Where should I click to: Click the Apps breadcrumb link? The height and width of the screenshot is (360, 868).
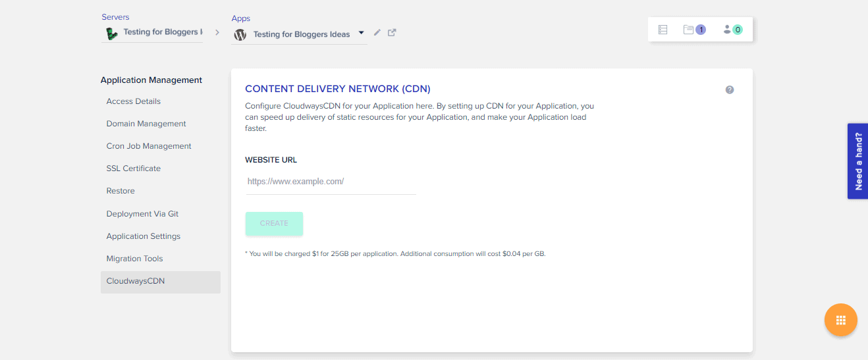coord(241,18)
